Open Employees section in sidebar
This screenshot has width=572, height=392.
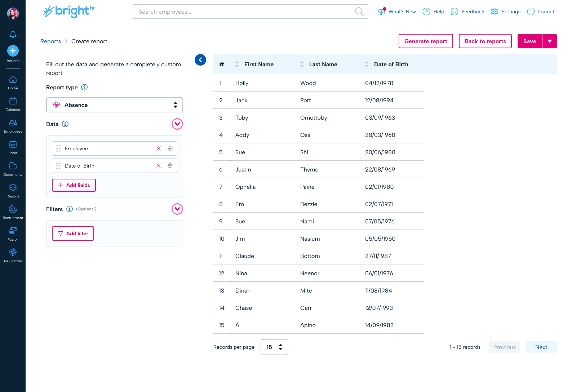13,126
